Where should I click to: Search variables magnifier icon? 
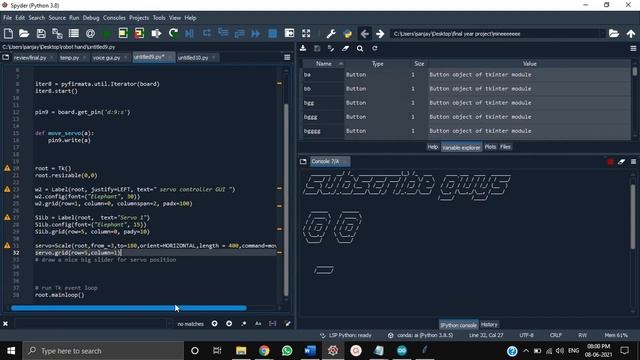click(360, 49)
